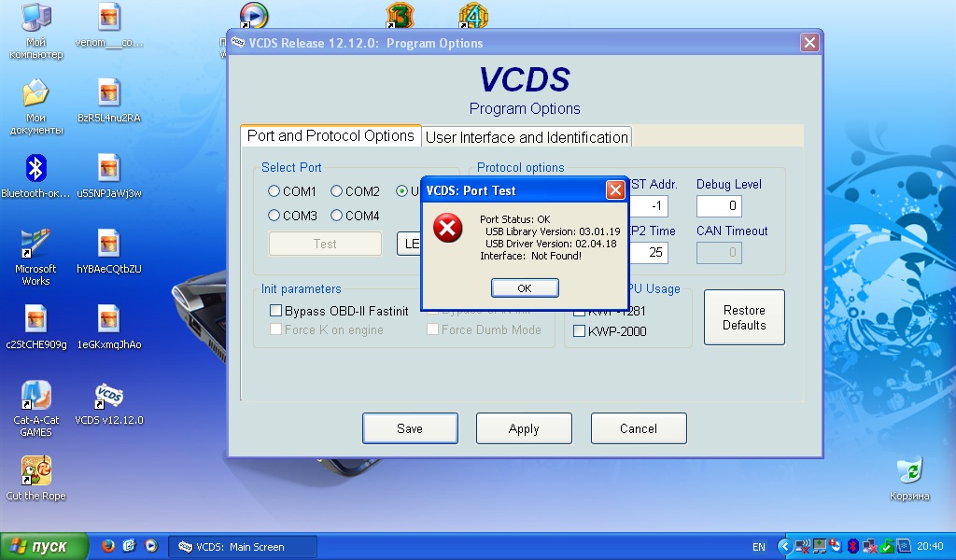Select the 1eGKxmqJhAo file icon

(108, 328)
